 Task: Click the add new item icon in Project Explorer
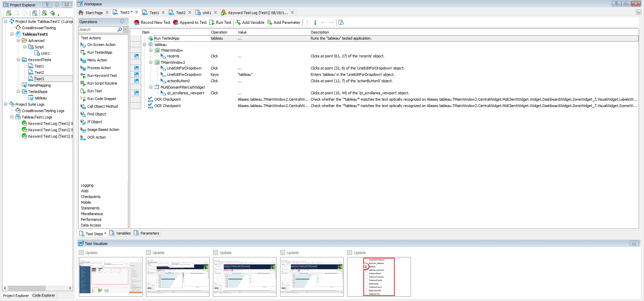coord(9,13)
